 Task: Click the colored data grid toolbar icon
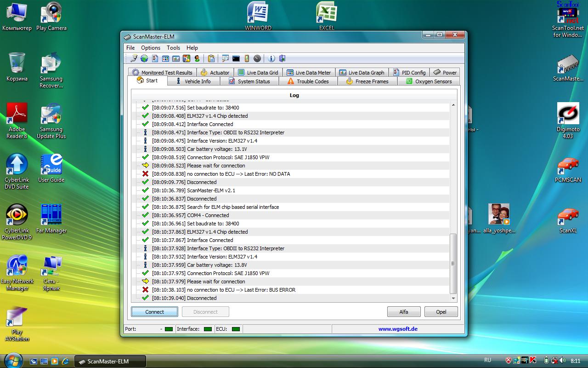coord(165,58)
